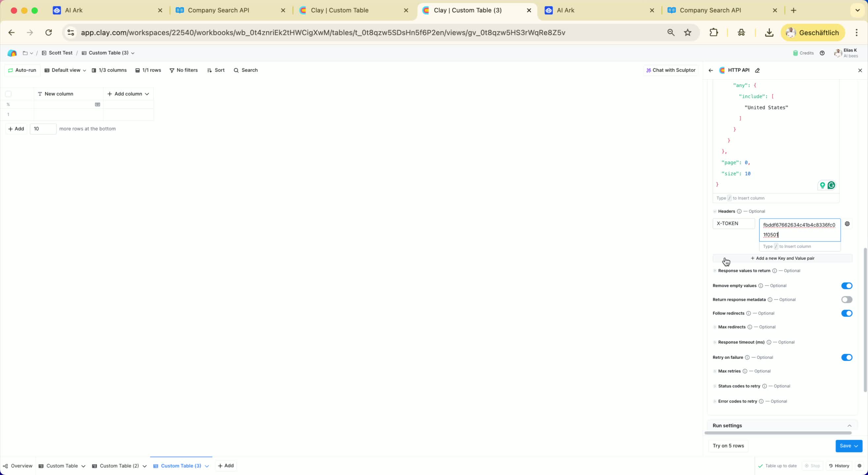
Task: Open the Default view dropdown
Action: (x=65, y=70)
